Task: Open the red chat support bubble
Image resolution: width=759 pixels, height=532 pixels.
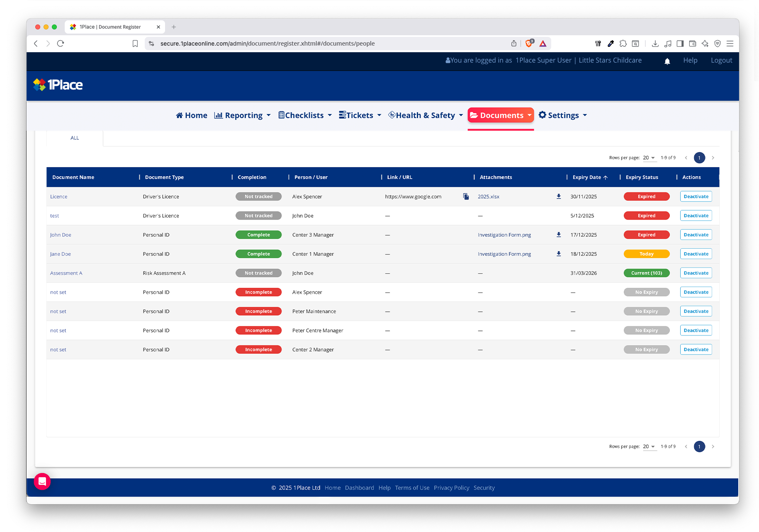Action: [42, 481]
